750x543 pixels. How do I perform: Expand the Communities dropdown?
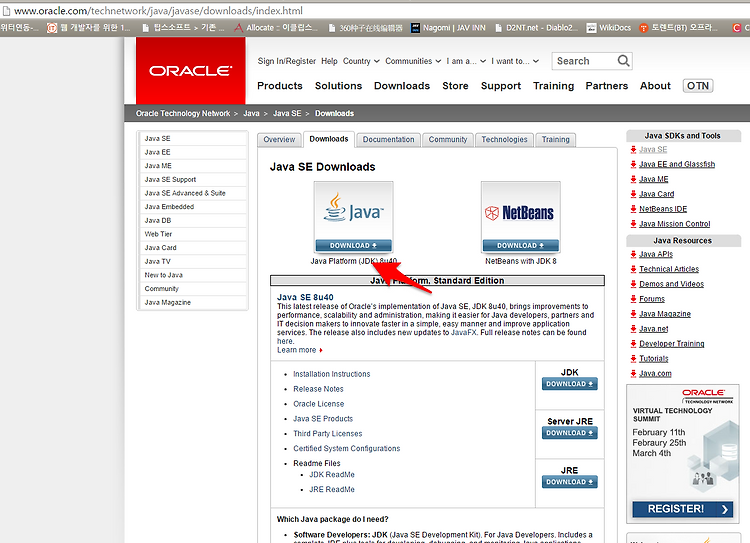pyautogui.click(x=413, y=61)
